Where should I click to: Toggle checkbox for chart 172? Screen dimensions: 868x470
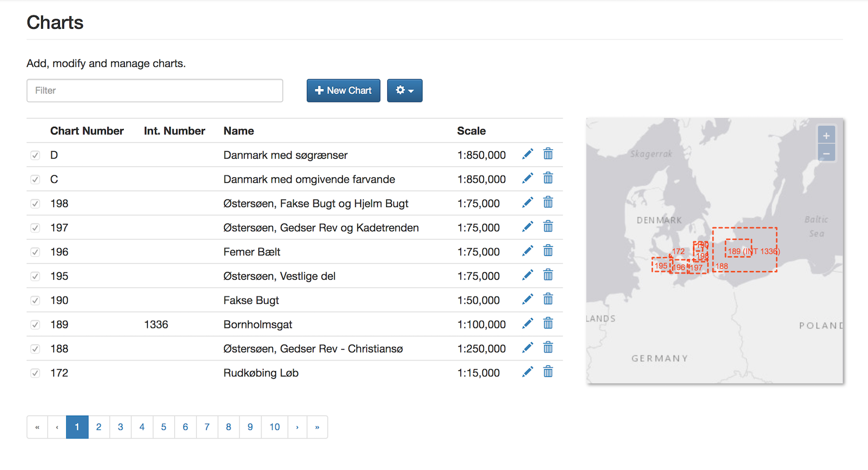point(35,373)
